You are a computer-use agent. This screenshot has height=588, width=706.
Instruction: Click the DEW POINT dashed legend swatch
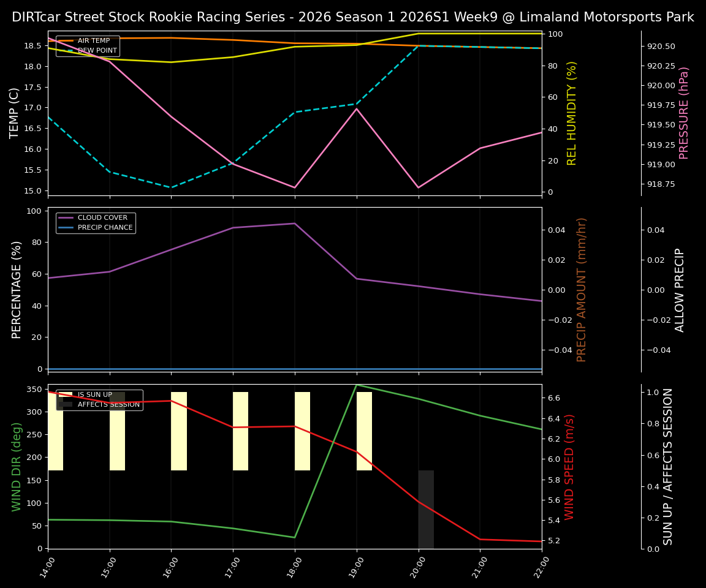pyautogui.click(x=66, y=51)
